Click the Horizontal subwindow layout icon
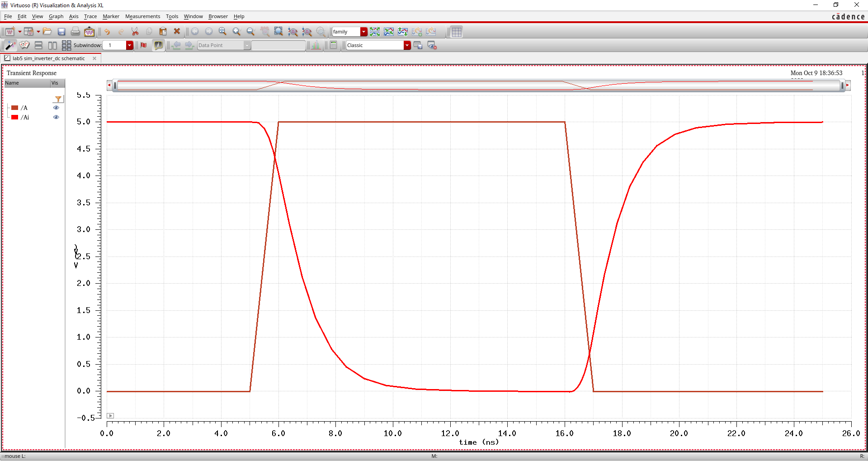868x461 pixels. [38, 45]
